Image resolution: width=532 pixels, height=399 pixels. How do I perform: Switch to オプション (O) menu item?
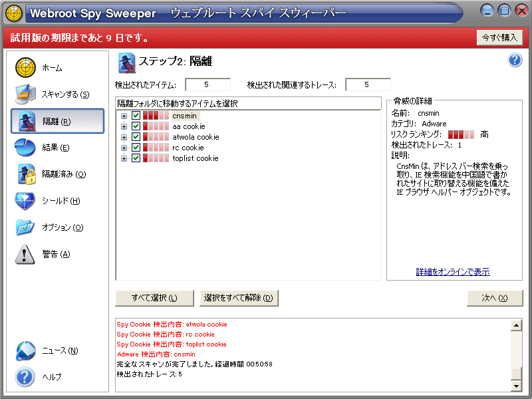(63, 227)
